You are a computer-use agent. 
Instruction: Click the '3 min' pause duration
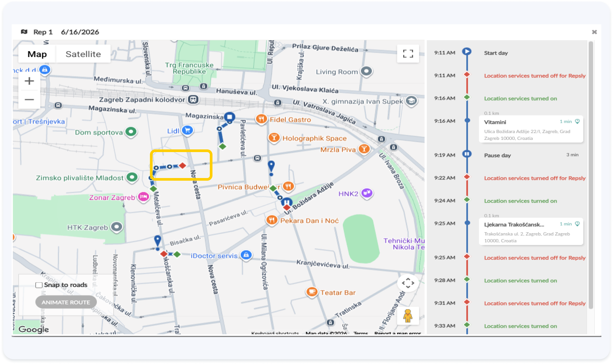[572, 155]
